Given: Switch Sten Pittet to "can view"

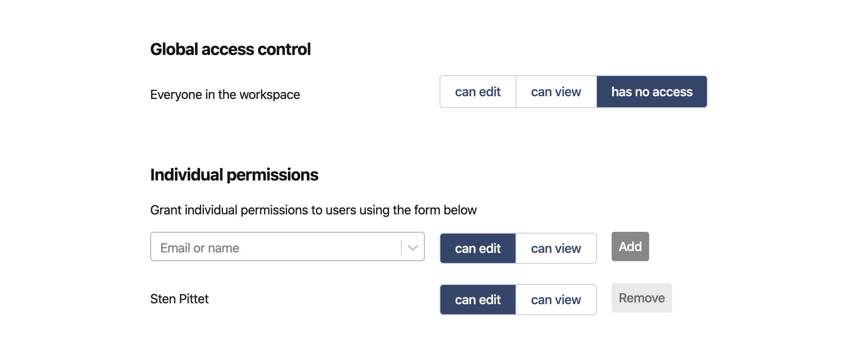Looking at the screenshot, I should 556,300.
